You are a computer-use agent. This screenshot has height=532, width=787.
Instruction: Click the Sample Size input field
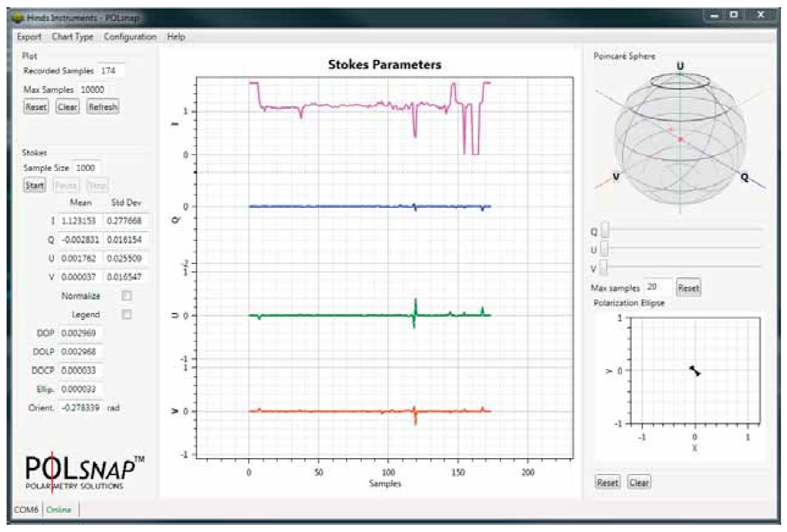pos(87,168)
